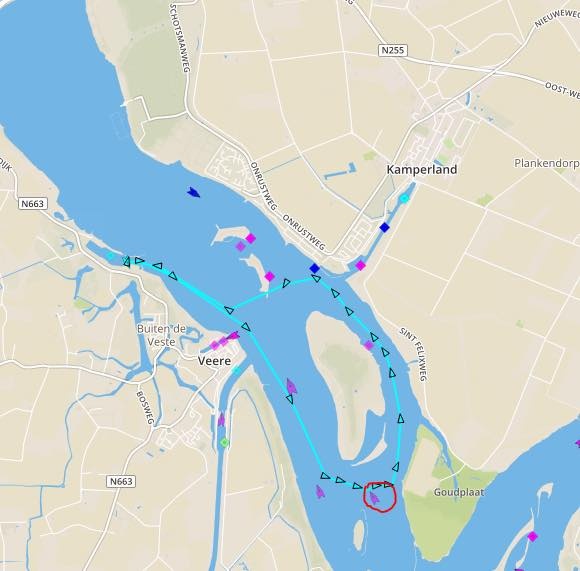Click the Goudplaat label on the green island
Viewport: 580px width, 571px height.
coord(459,492)
